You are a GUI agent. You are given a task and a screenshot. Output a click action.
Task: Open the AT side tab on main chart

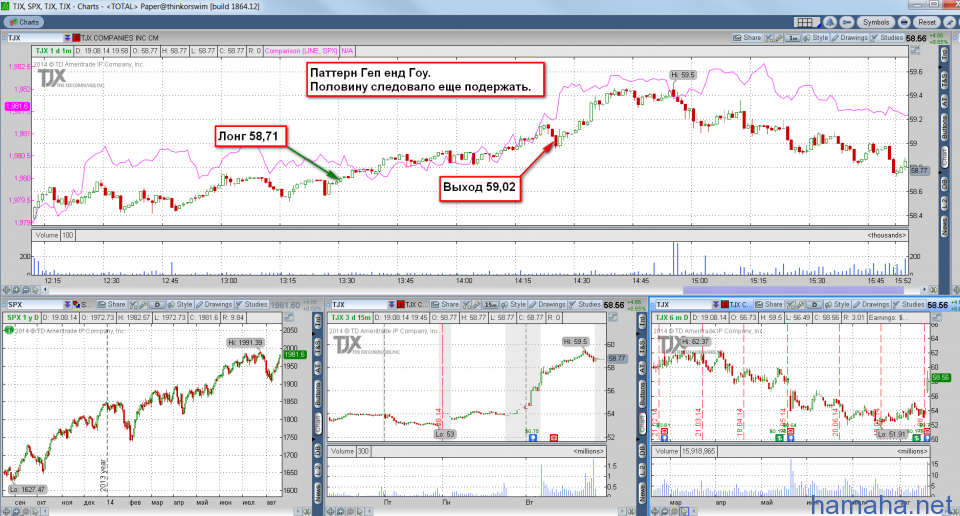click(x=944, y=101)
